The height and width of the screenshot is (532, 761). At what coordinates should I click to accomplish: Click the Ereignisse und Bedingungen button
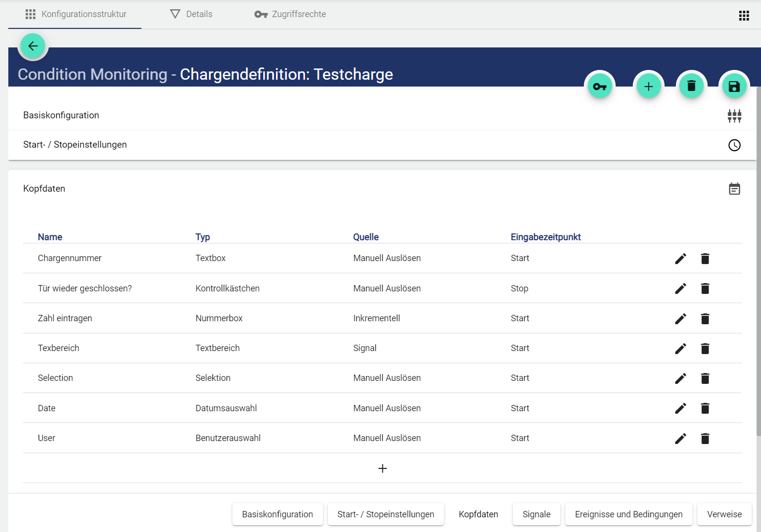click(628, 514)
